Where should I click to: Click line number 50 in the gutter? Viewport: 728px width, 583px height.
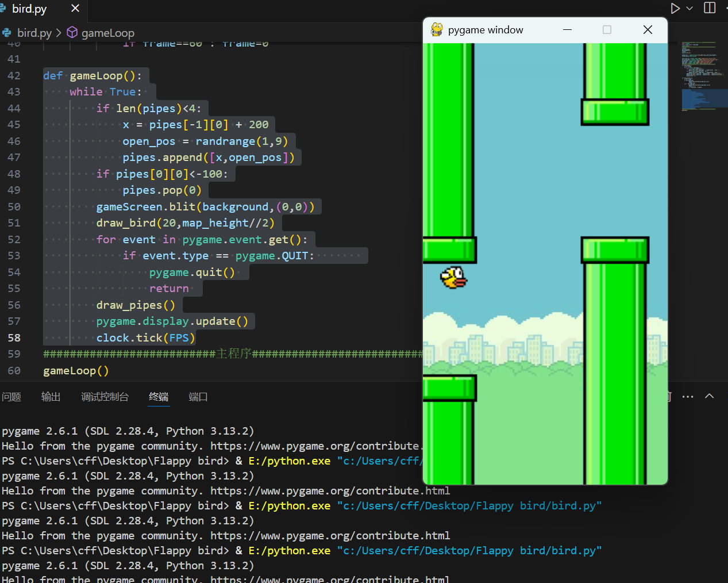click(x=14, y=206)
